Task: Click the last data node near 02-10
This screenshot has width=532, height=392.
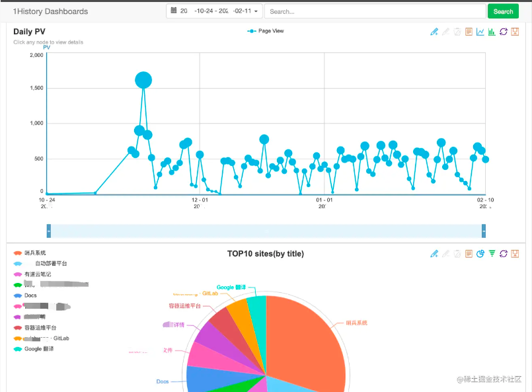Action: click(486, 159)
